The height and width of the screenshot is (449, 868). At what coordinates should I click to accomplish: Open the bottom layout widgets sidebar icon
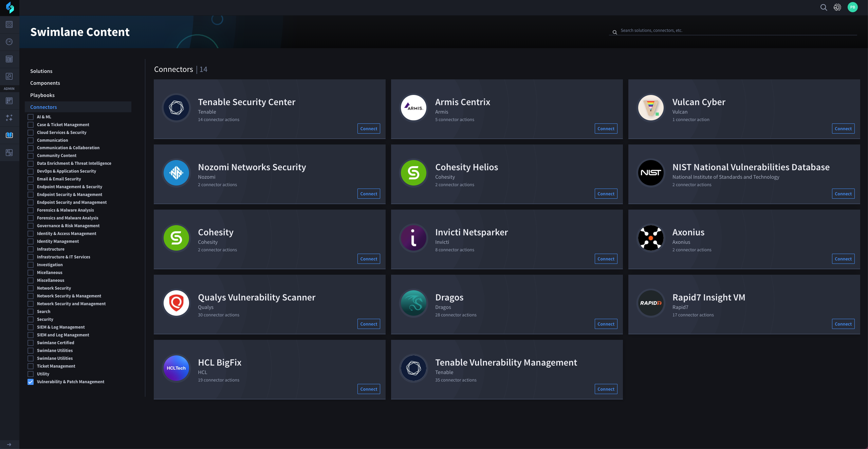click(x=9, y=153)
